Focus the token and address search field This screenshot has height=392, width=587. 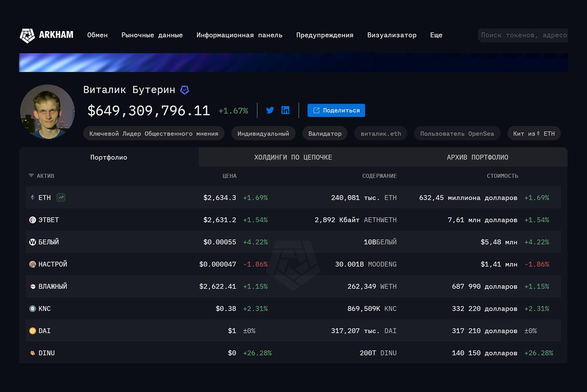click(524, 35)
